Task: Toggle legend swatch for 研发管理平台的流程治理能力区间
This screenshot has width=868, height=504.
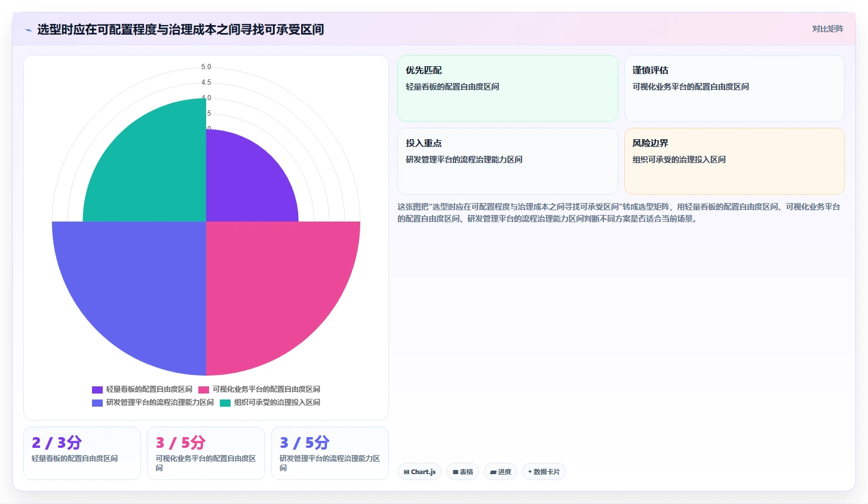Action: pyautogui.click(x=97, y=402)
